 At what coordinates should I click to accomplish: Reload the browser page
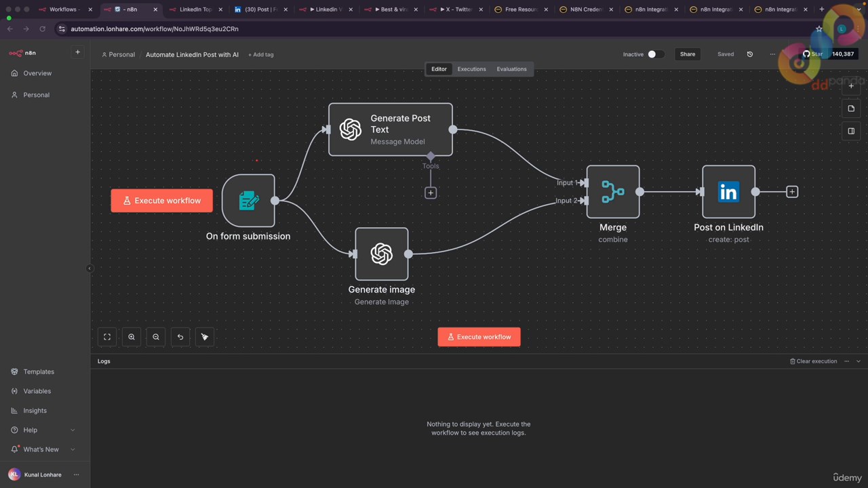[42, 29]
